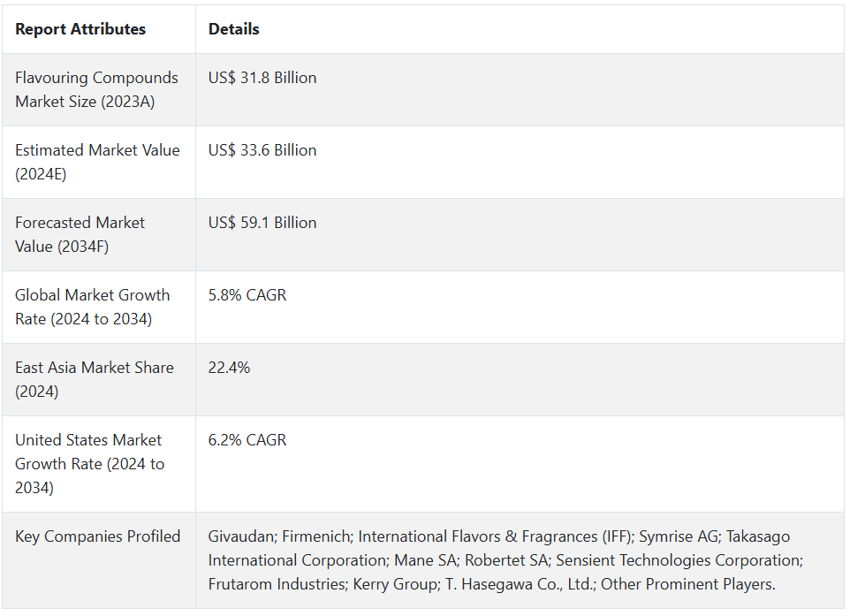Select the Estimated Market Value (2024E) cell
This screenshot has height=616, width=850.
coord(97,162)
